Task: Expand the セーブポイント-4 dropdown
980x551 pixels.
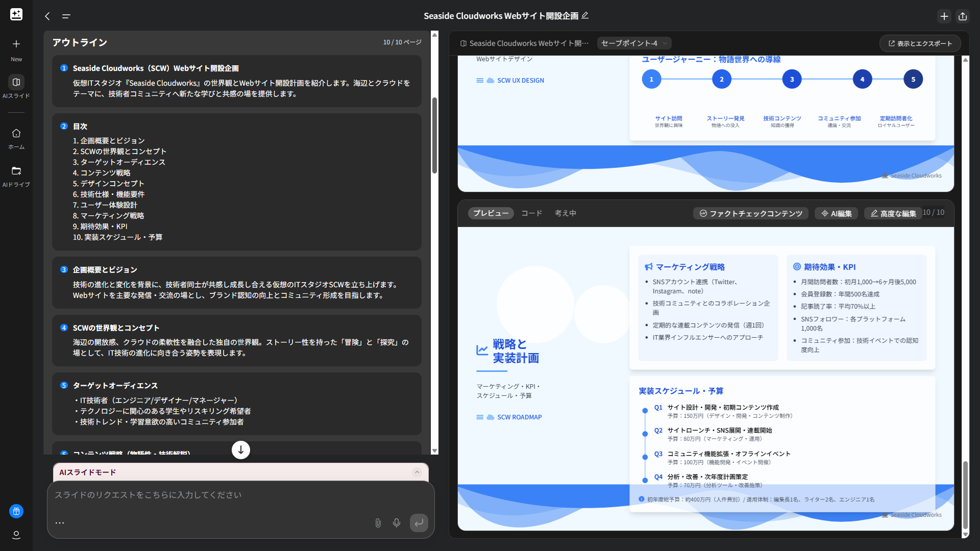Action: tap(634, 43)
